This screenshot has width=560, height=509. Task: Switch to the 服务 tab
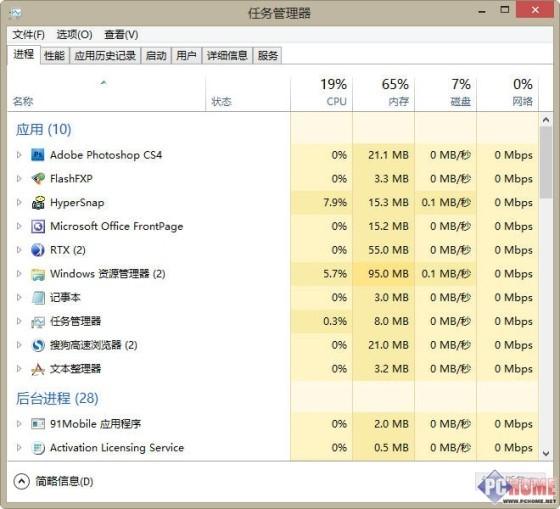[268, 56]
